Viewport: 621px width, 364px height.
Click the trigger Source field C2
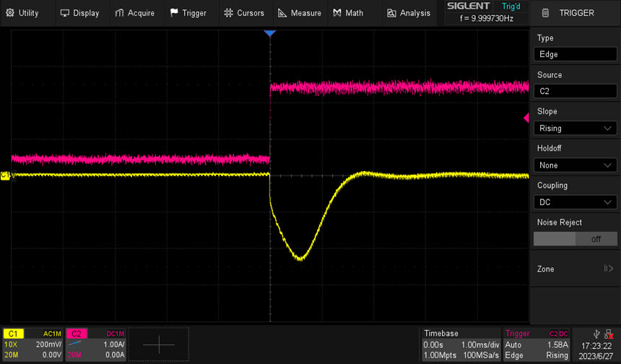pos(576,91)
